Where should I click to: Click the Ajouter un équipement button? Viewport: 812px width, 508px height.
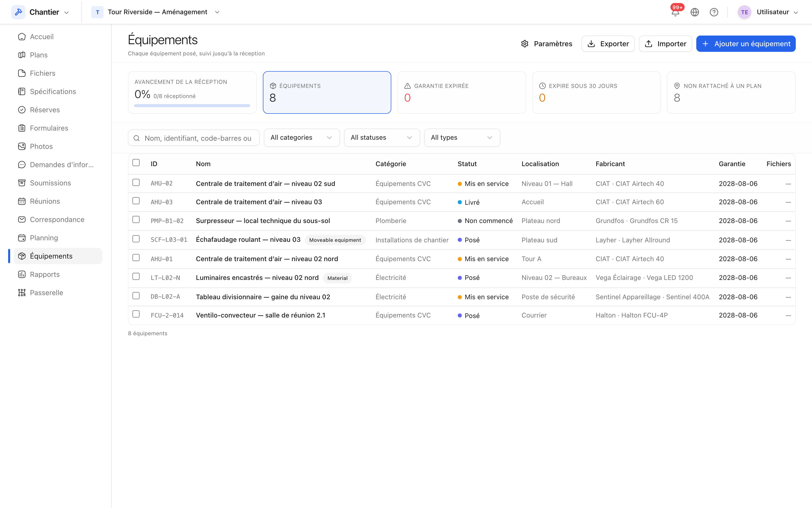(746, 44)
